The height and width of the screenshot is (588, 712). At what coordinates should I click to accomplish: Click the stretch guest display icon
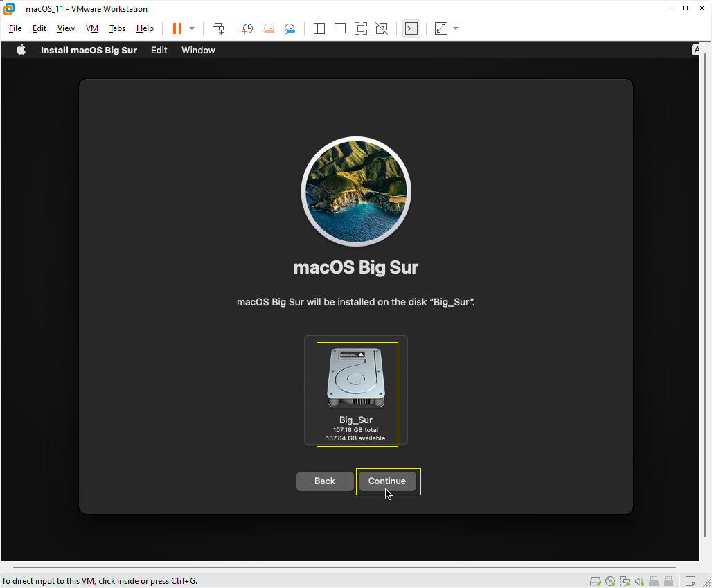click(441, 28)
